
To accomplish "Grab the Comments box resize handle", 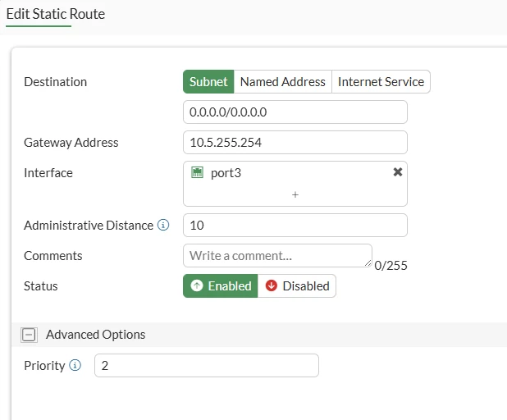I will click(368, 263).
